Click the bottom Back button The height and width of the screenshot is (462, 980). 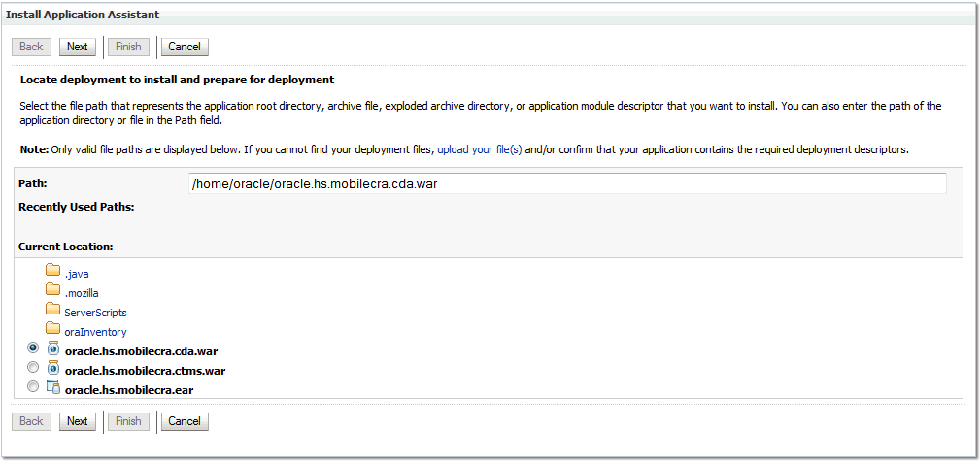point(31,421)
